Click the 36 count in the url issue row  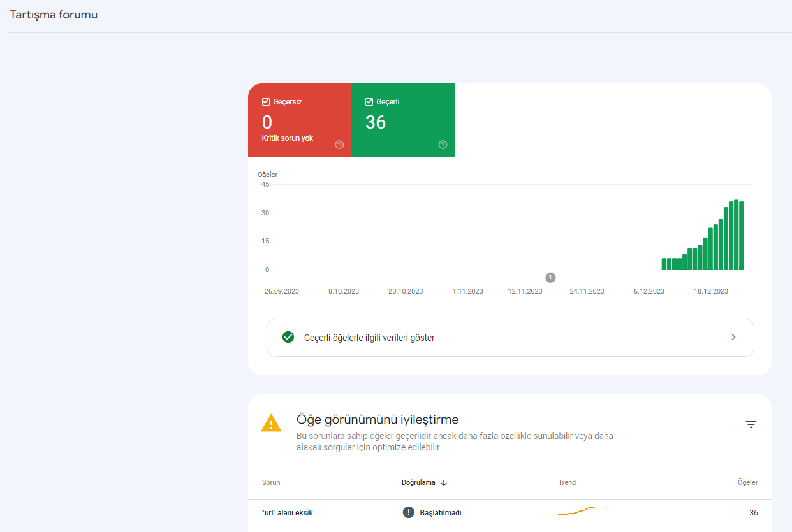754,513
